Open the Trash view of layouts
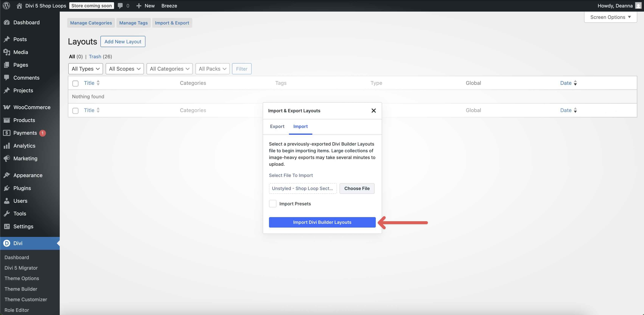The width and height of the screenshot is (644, 315). [x=95, y=57]
